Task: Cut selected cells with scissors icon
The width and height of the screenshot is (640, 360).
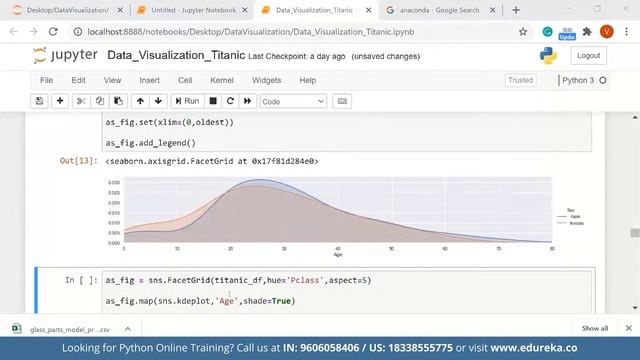Action: coord(81,101)
